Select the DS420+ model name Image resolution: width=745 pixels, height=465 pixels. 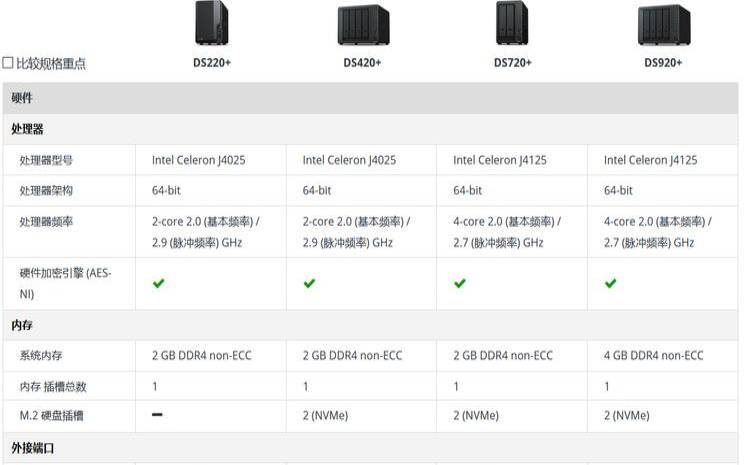coord(363,63)
